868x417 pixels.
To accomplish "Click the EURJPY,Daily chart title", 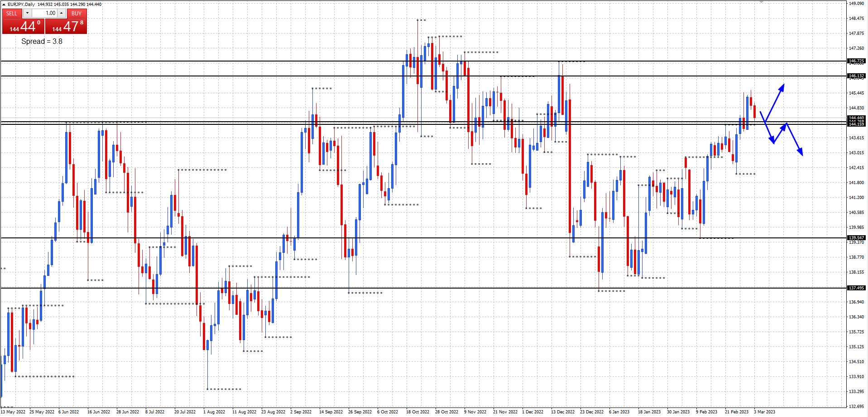I will 21,5.
